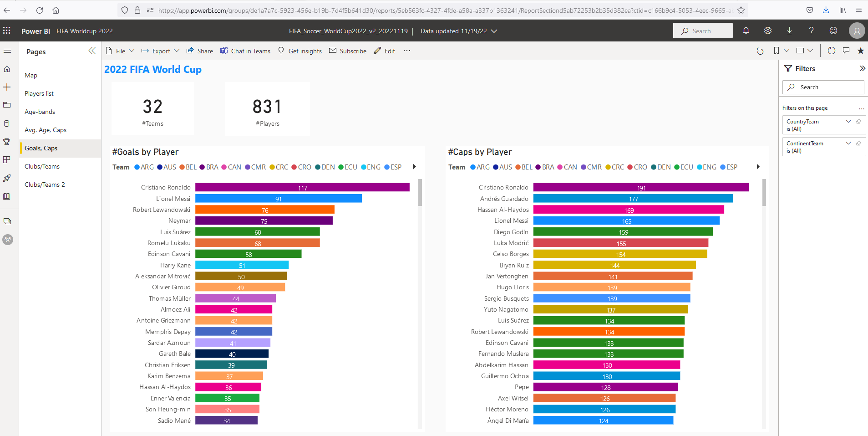Select the Age-bands page
Screen dimensions: 868x436
60,112
